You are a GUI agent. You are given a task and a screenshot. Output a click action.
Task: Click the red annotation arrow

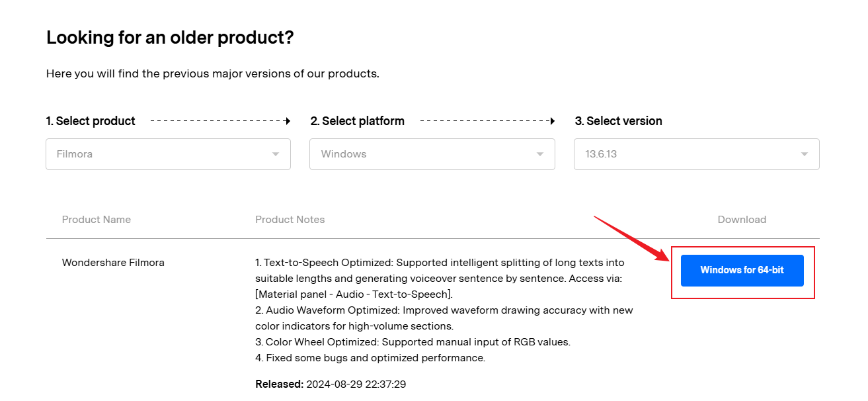pyautogui.click(x=631, y=238)
